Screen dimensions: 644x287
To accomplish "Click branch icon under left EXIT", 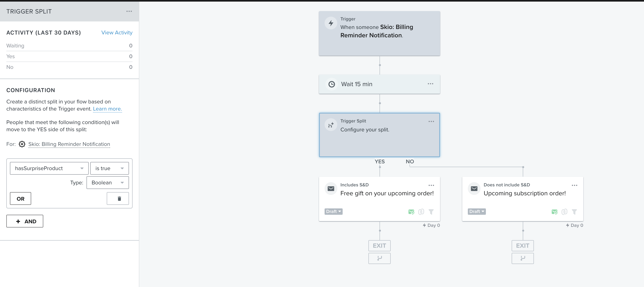I will [379, 258].
